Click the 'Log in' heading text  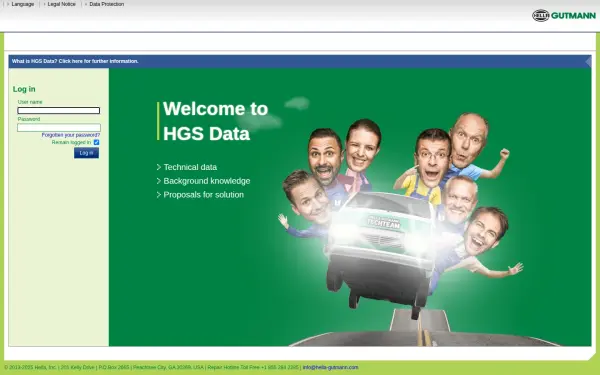click(x=24, y=89)
